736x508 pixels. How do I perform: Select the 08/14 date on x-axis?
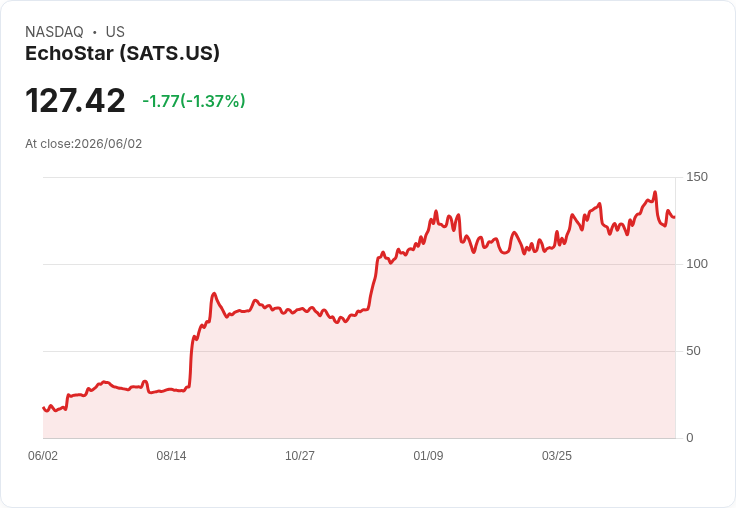tap(171, 455)
